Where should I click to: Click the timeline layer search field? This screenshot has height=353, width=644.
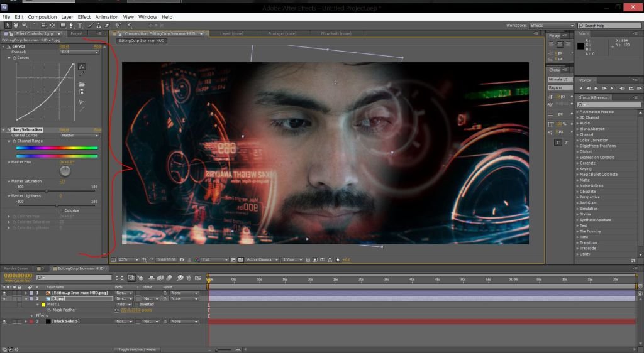(x=74, y=278)
